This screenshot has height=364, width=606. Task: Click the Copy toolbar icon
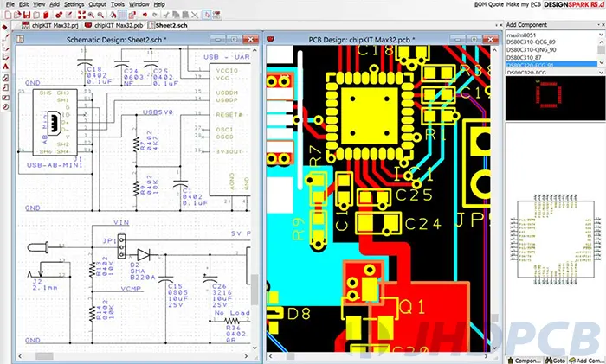(x=176, y=15)
